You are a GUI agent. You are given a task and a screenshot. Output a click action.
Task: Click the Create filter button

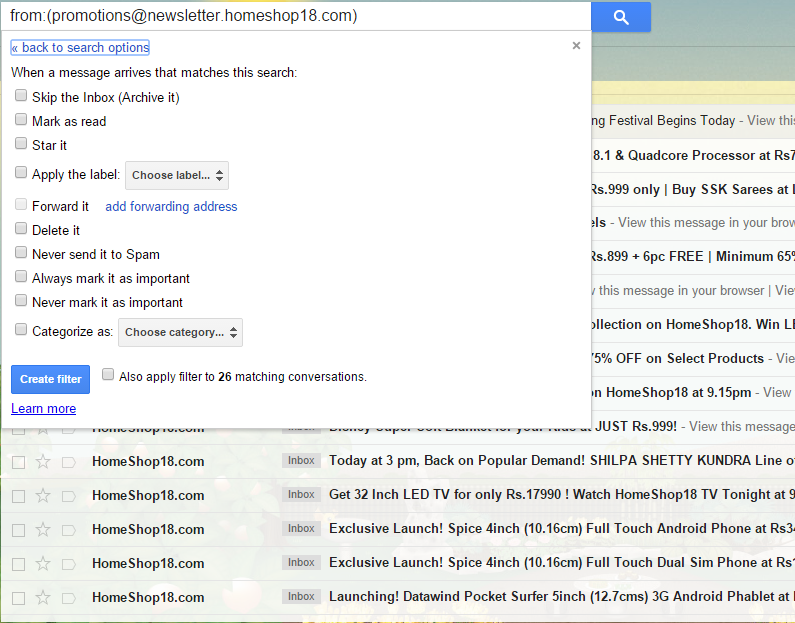(50, 379)
